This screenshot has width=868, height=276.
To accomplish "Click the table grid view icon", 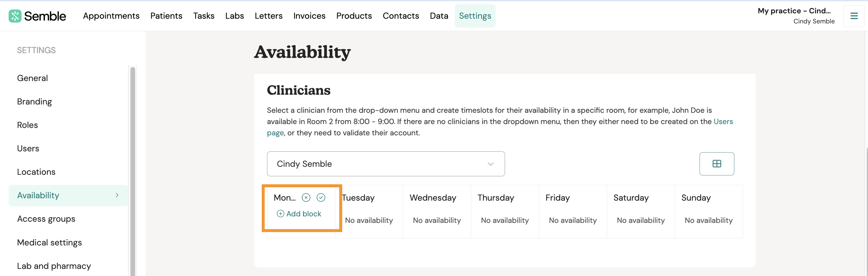I will click(717, 164).
